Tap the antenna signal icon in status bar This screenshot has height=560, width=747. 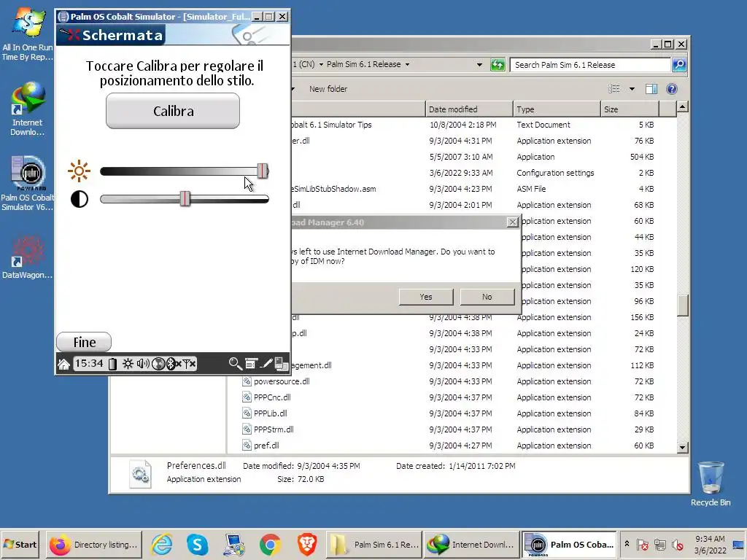189,365
